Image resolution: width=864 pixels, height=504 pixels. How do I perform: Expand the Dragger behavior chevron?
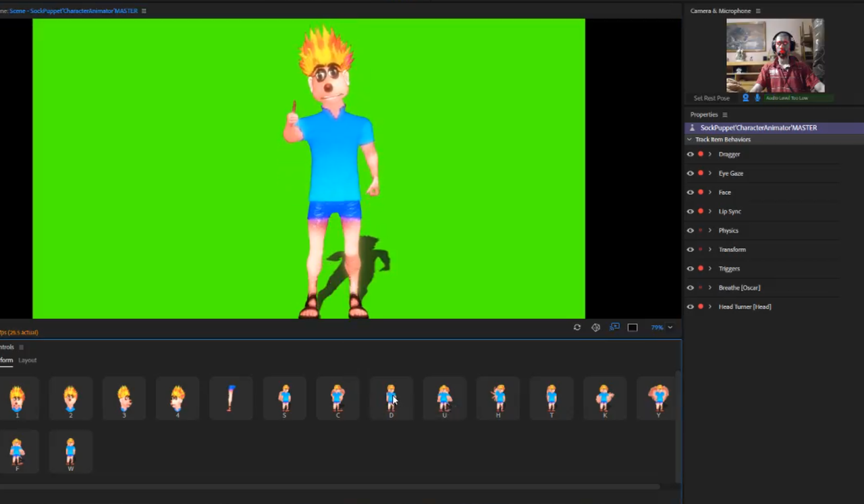point(710,155)
